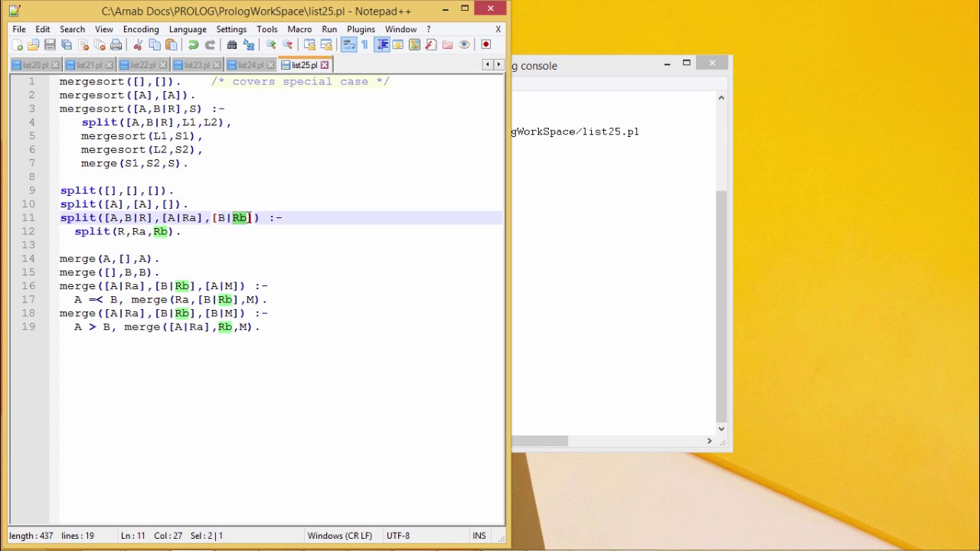
Task: Toggle the Indent Guide toolbar button
Action: pyautogui.click(x=381, y=45)
